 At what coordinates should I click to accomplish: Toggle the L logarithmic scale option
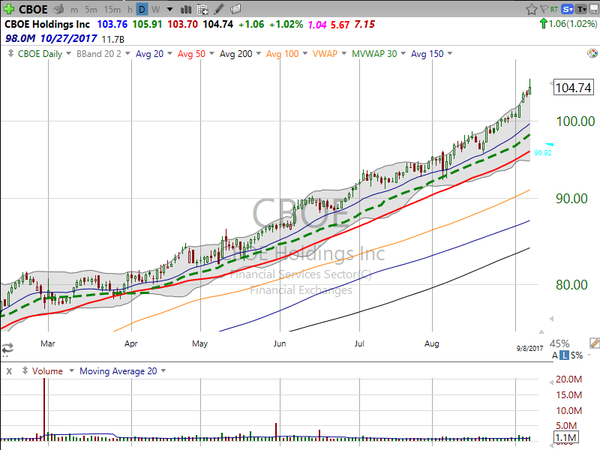point(564,355)
